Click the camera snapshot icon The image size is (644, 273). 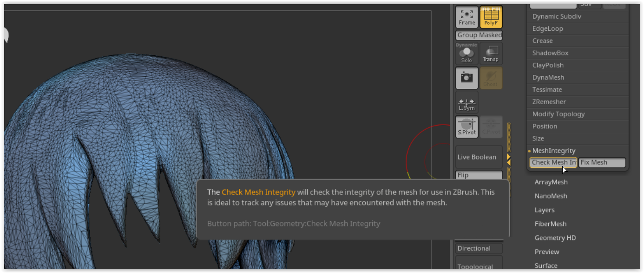(467, 78)
